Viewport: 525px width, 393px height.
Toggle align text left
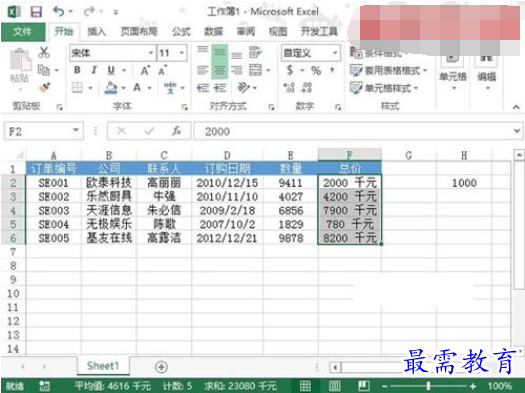(203, 70)
